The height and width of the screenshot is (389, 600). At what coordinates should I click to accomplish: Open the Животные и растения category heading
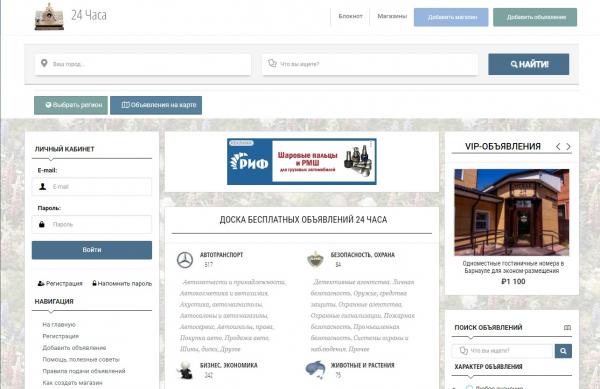coord(362,365)
